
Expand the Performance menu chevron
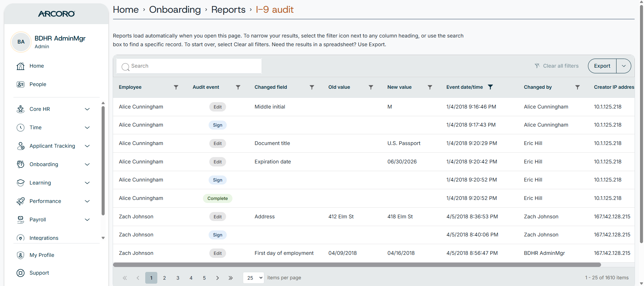click(87, 201)
